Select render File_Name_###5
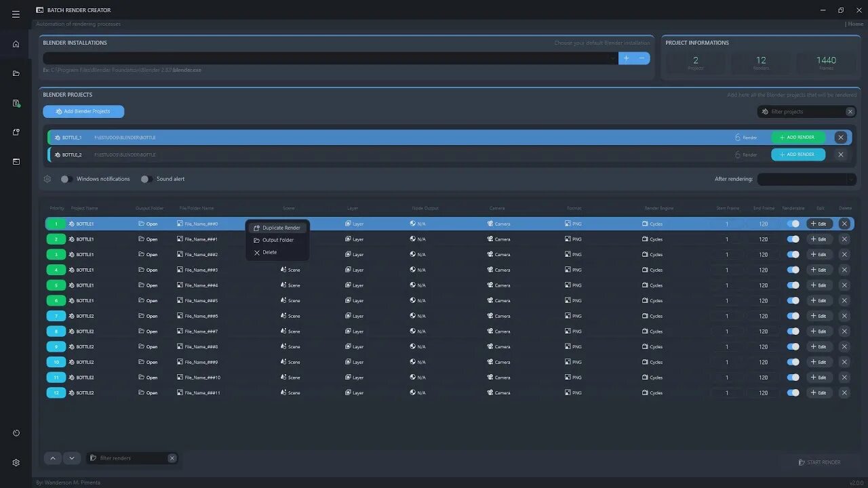This screenshot has height=488, width=868. tap(197, 300)
